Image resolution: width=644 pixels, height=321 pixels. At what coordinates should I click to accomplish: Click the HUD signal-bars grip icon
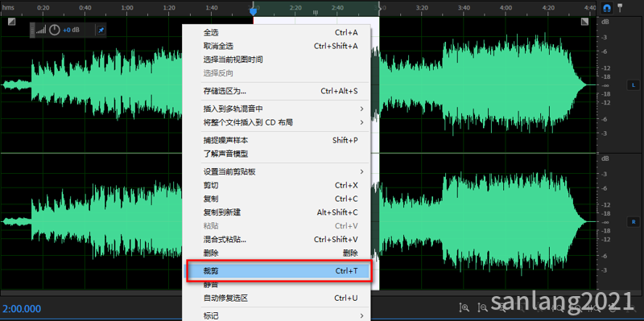41,30
